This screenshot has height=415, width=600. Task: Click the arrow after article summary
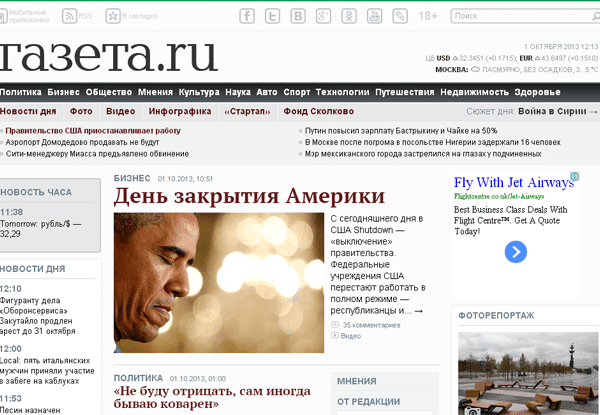pyautogui.click(x=419, y=311)
